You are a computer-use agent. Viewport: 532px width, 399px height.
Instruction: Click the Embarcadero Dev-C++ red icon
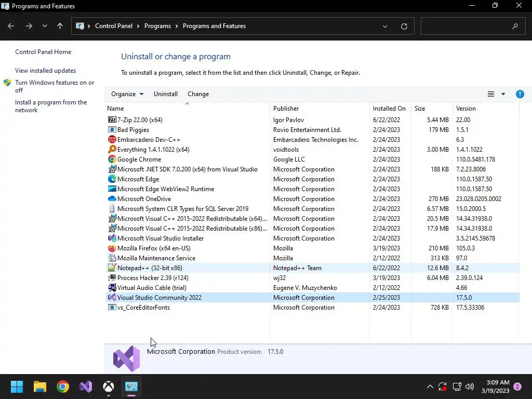pos(112,139)
